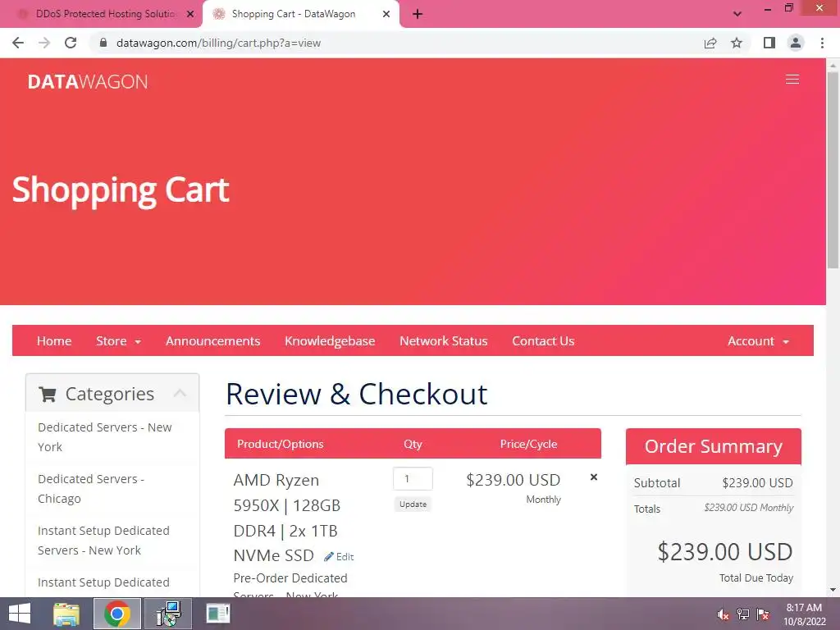The image size is (840, 630).
Task: Open the Chrome profile avatar
Action: coord(796,43)
